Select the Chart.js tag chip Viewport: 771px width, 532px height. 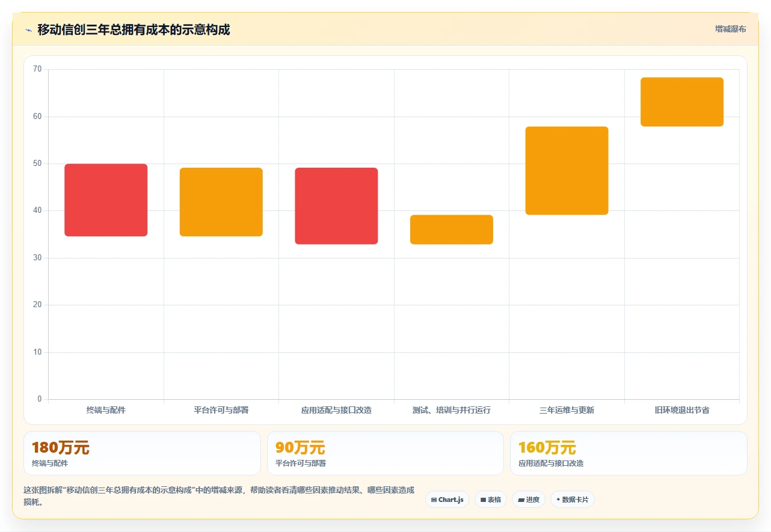[x=447, y=500]
